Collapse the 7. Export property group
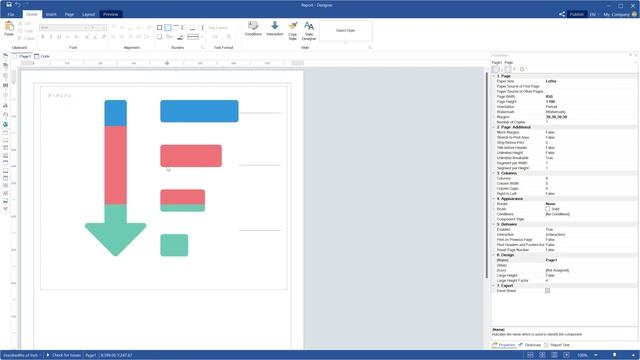Viewport: 640px width, 360px height. click(494, 285)
